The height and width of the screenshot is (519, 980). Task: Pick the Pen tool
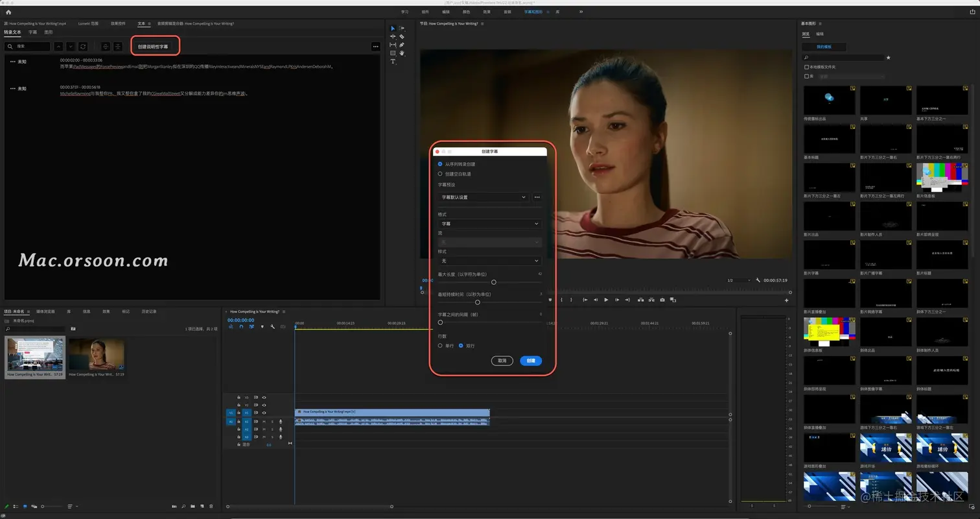click(402, 45)
